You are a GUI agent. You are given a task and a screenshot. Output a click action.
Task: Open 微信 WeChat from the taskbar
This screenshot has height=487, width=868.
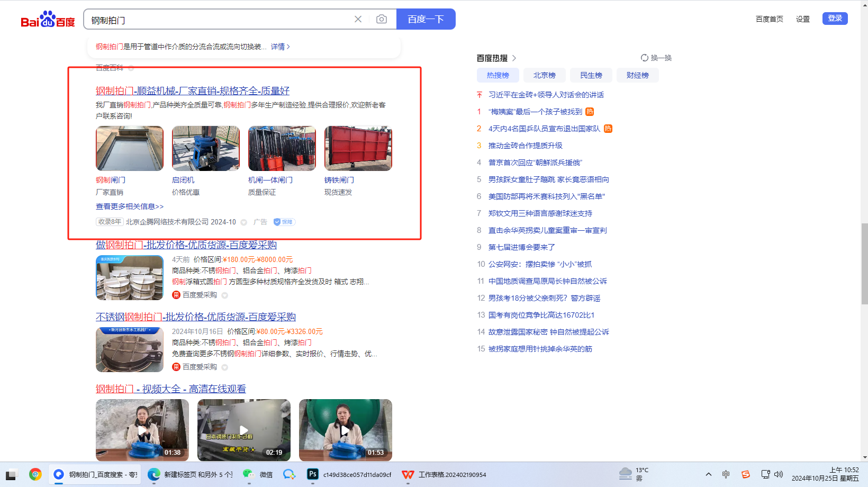click(258, 474)
